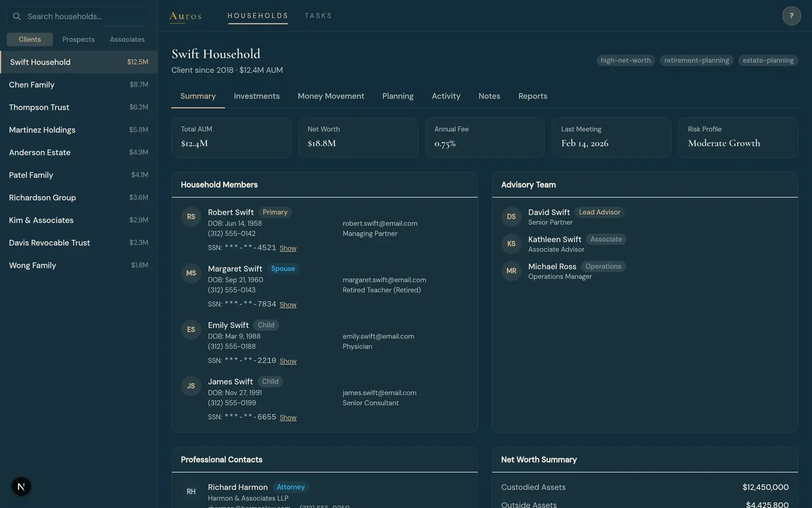
Task: Open Thompson Trust household
Action: coord(79,107)
